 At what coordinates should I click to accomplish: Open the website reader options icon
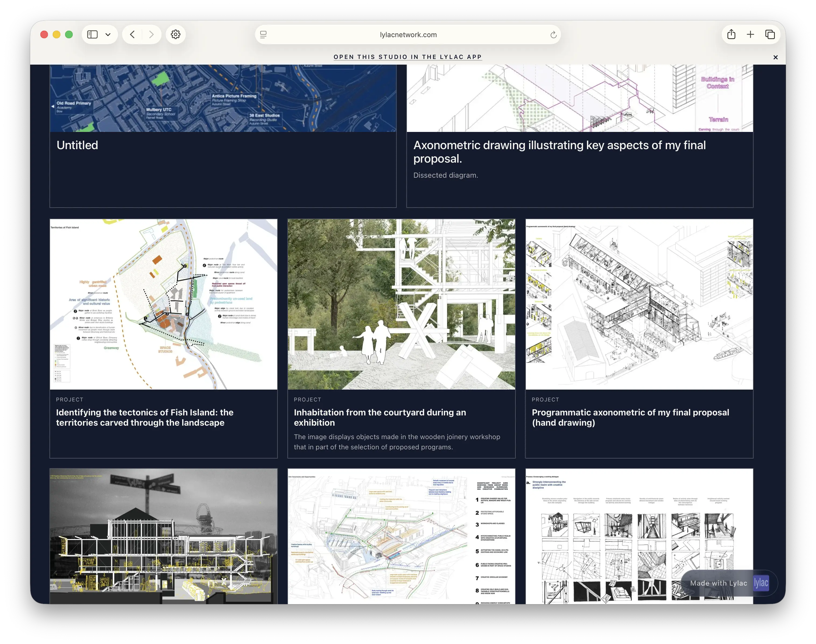pyautogui.click(x=263, y=34)
